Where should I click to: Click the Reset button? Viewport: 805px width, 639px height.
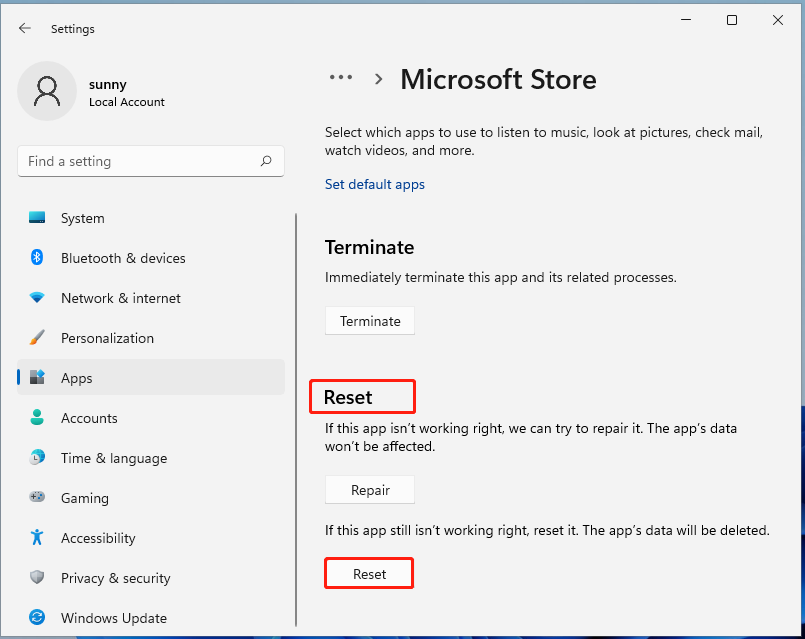click(x=369, y=574)
